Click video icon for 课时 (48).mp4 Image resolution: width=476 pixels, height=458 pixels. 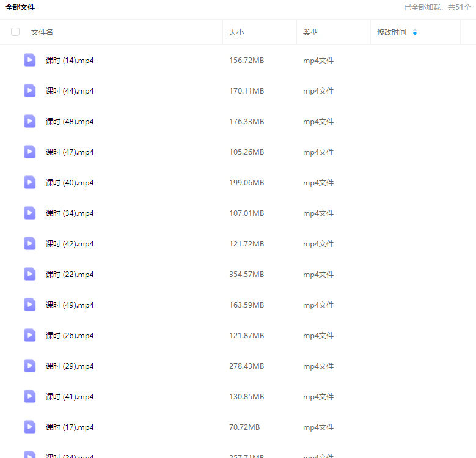[x=30, y=121]
